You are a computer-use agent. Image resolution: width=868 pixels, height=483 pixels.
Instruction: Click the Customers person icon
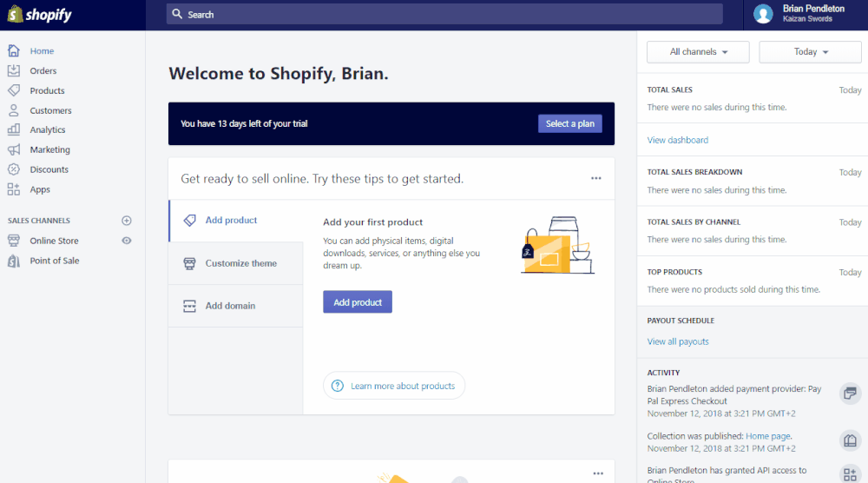click(14, 110)
